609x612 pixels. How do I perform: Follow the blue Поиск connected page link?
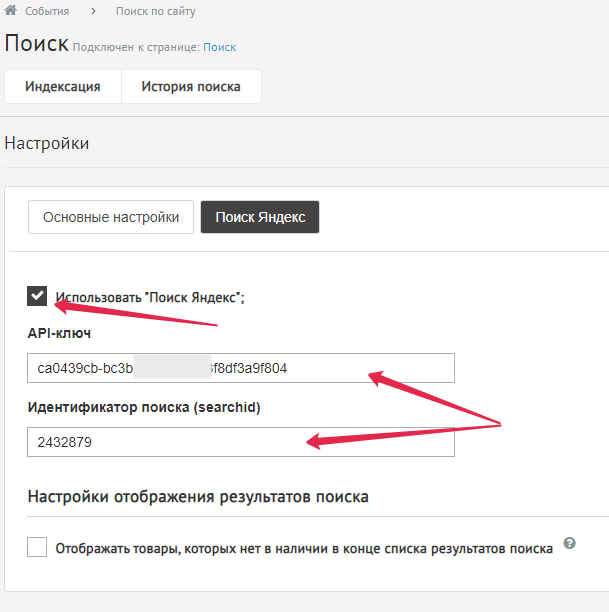220,47
